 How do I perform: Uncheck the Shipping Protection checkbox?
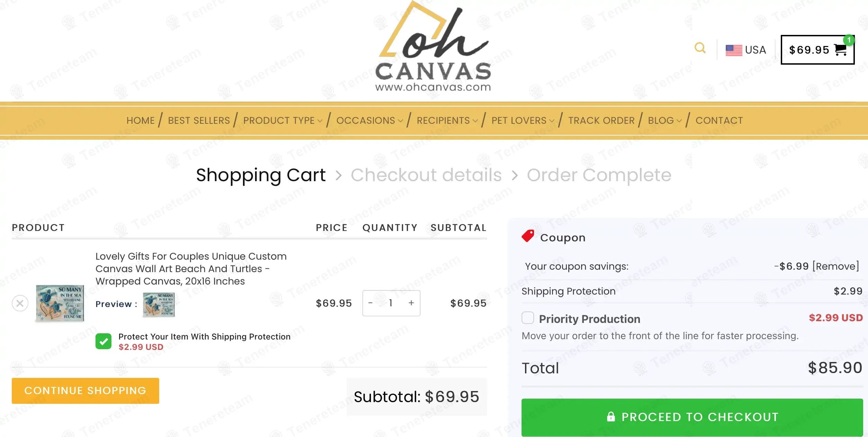103,341
